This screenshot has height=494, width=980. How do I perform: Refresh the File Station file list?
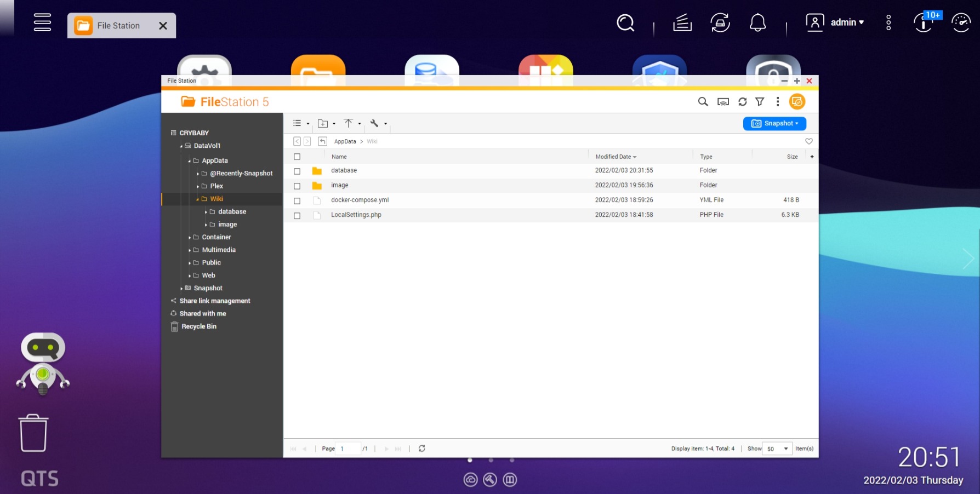point(742,102)
